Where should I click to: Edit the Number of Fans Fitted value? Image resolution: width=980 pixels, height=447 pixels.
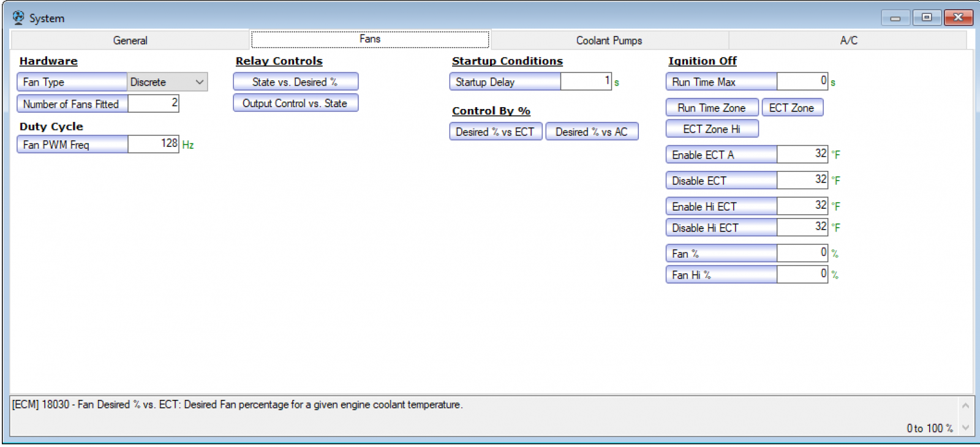click(x=153, y=103)
